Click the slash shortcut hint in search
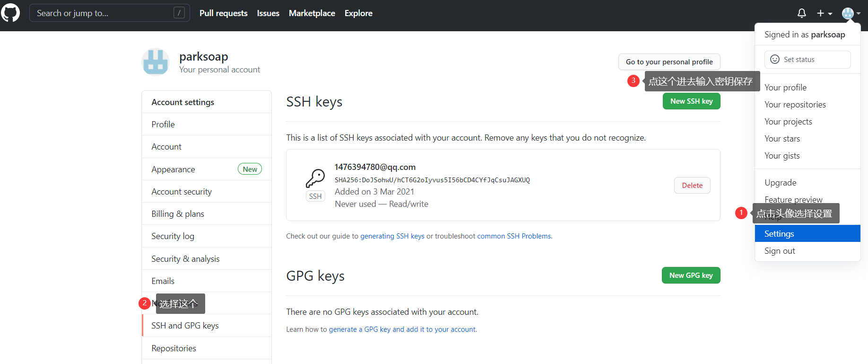This screenshot has width=868, height=364. (x=179, y=13)
